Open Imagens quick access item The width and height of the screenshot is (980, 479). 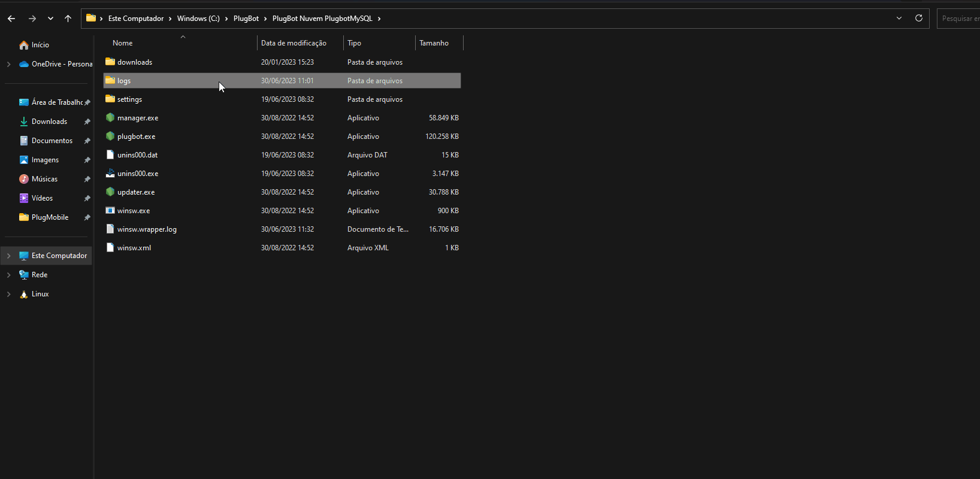[x=45, y=160]
